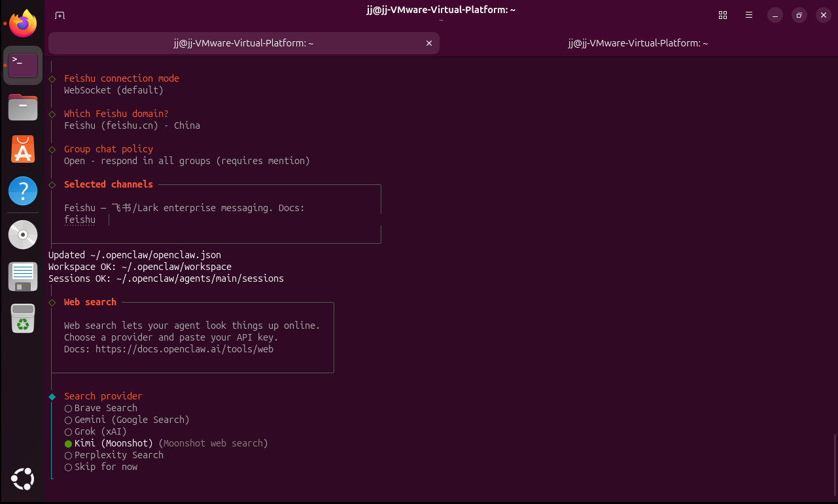Click the grid view button in the title bar
This screenshot has width=838, height=504.
coord(723,15)
